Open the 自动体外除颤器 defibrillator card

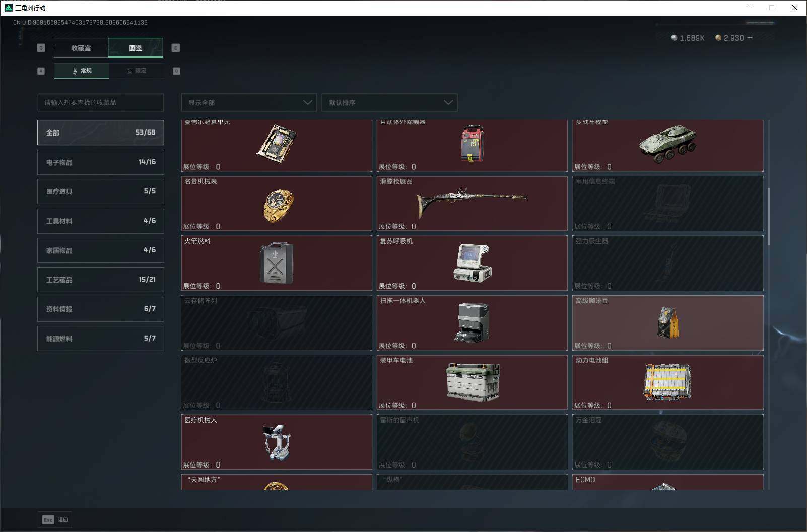[472, 146]
